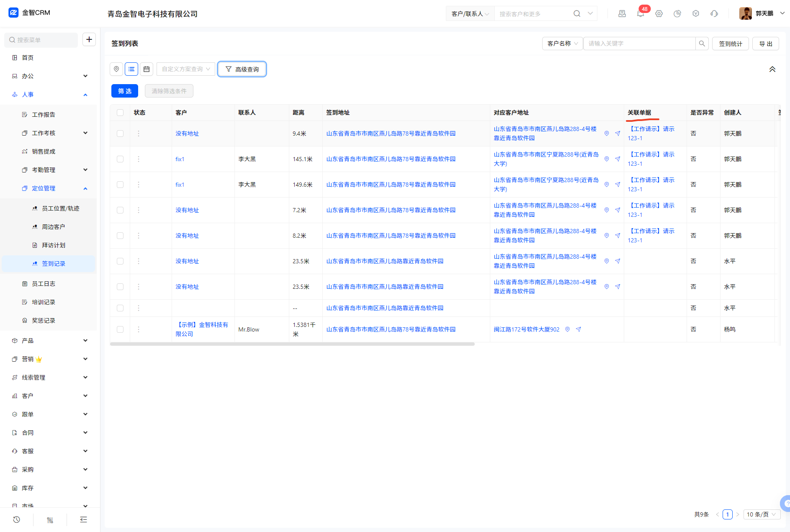Toggle the select-all checkbox in table header

pyautogui.click(x=120, y=113)
